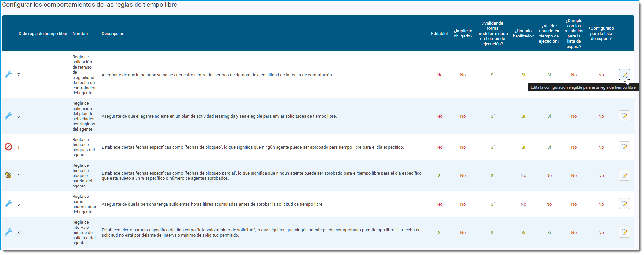Screen dimensions: 644x255
Task: Click the edit pencil icon for rule 6
Action: point(624,116)
